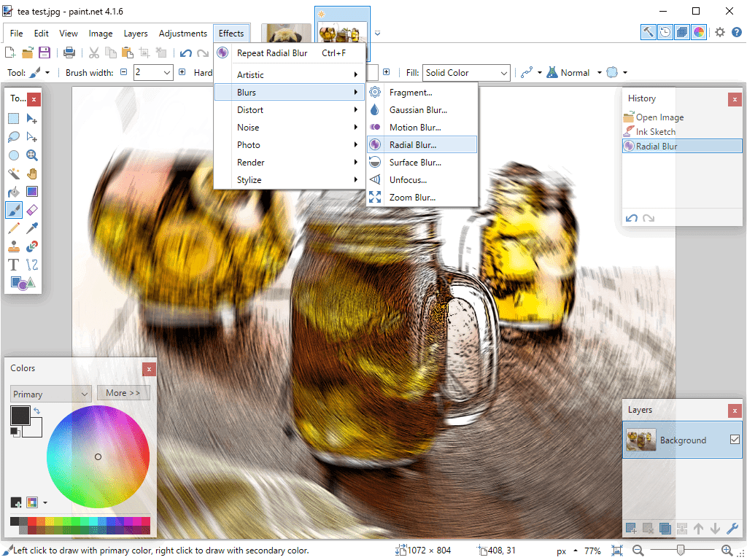Select the Paint Bucket tool
747x560 pixels.
13,192
